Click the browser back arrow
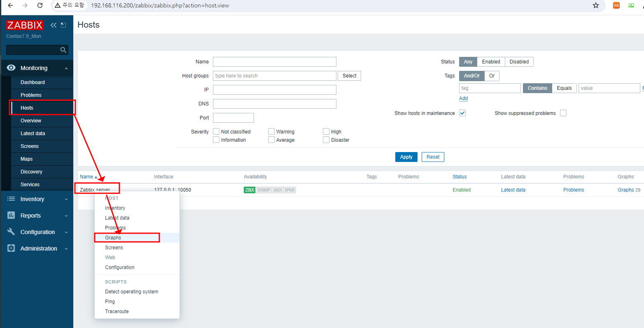This screenshot has width=644, height=328. pos(10,5)
